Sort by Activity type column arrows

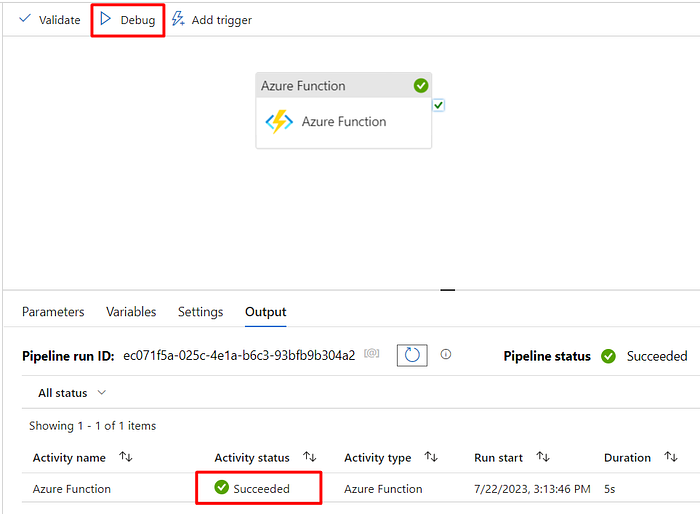click(431, 457)
